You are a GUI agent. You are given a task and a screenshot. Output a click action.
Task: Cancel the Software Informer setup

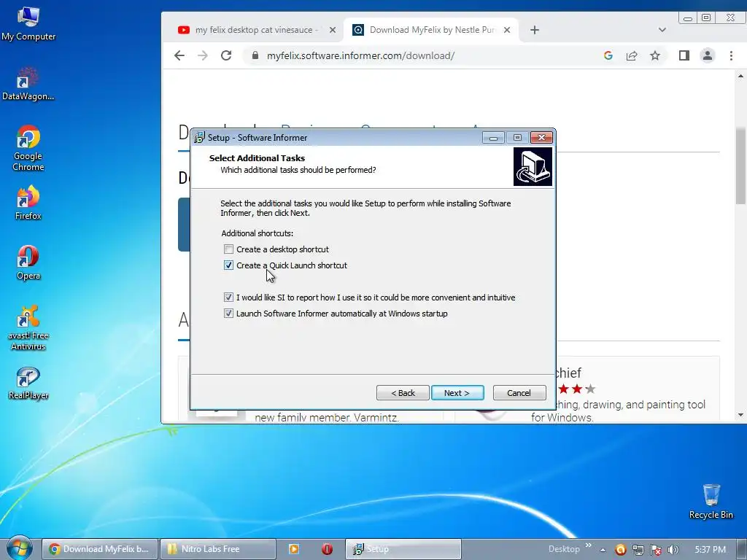pos(519,393)
